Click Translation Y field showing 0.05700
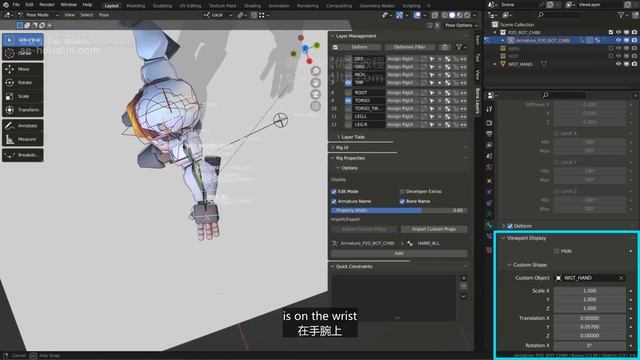 pos(589,327)
